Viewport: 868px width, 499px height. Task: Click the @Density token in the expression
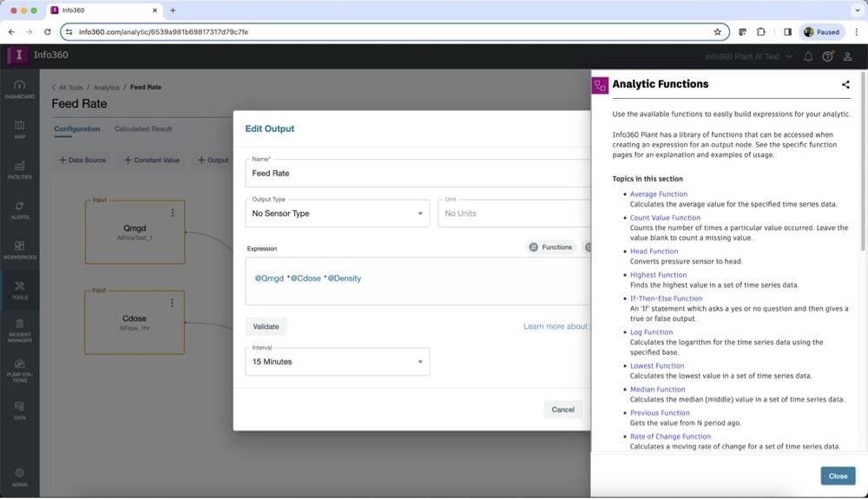[344, 279]
